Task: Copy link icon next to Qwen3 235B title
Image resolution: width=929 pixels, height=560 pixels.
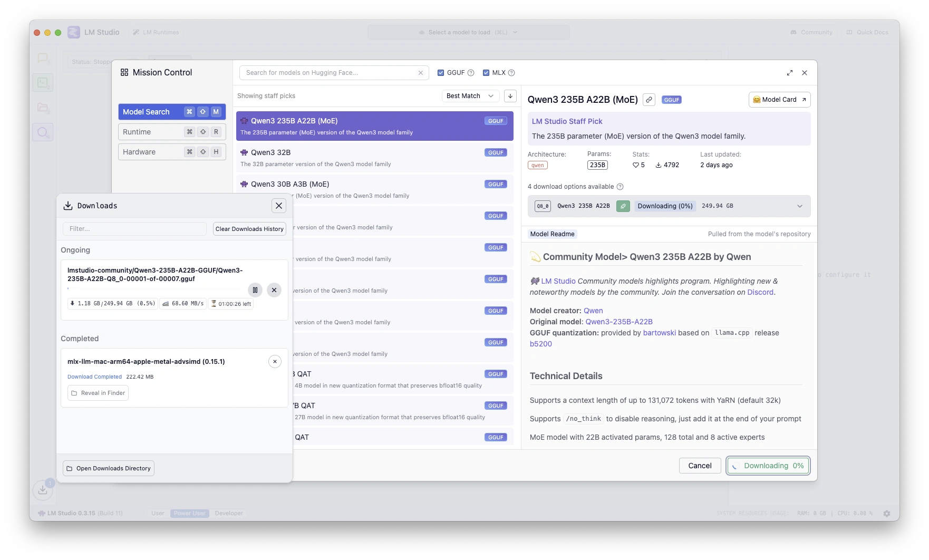Action: coord(649,100)
